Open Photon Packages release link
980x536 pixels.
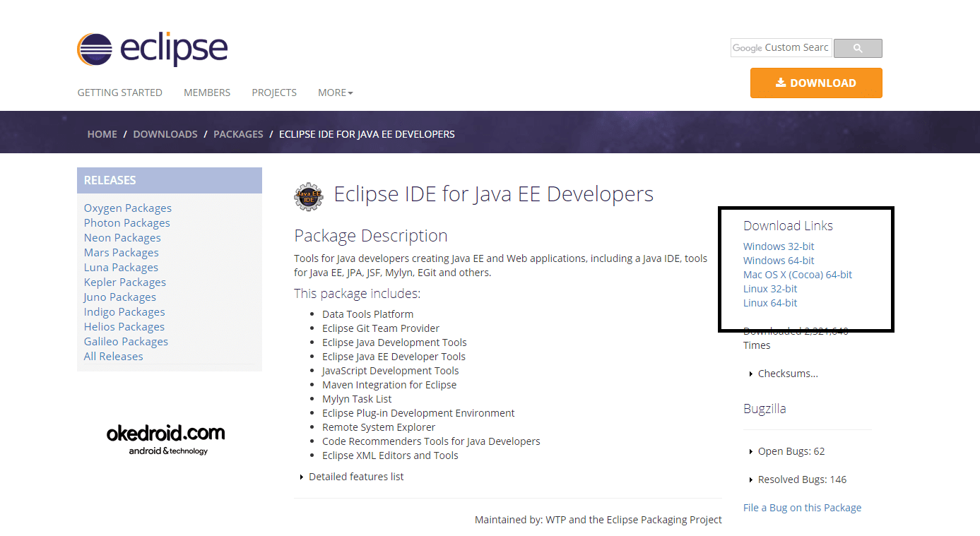(x=127, y=222)
